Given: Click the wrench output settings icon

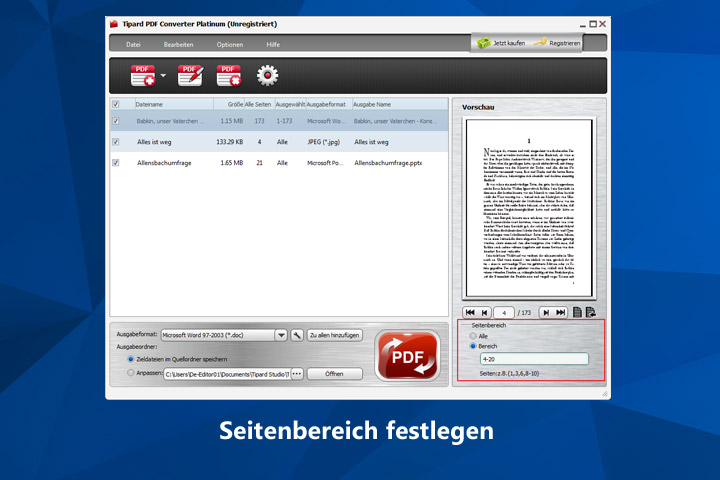Looking at the screenshot, I should coord(297,335).
